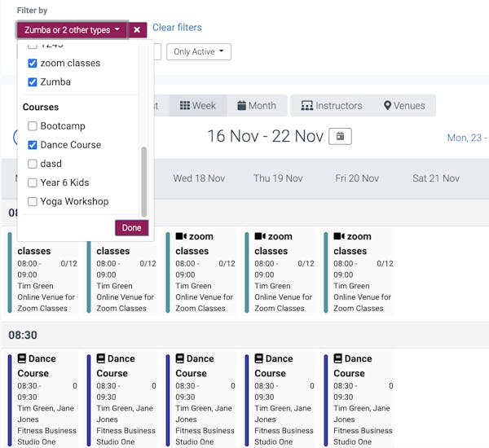This screenshot has height=448, width=489.
Task: Click the Venues map pin icon
Action: point(388,106)
